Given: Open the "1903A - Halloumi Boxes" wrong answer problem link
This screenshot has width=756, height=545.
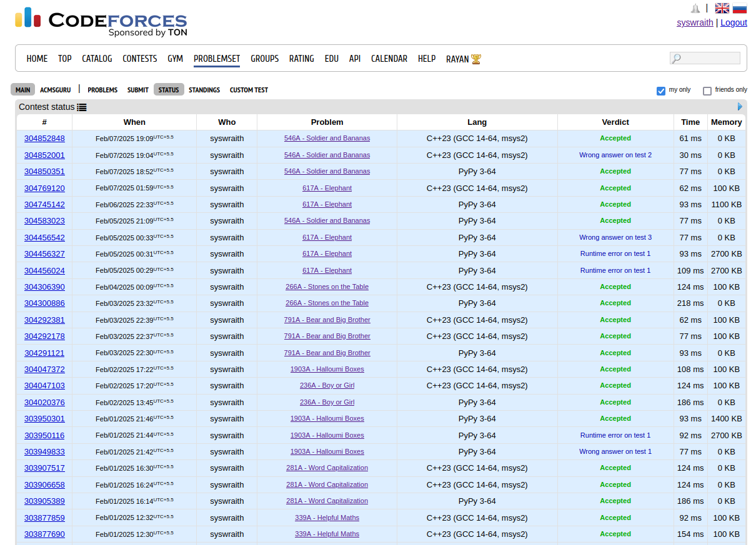Looking at the screenshot, I should pos(327,451).
